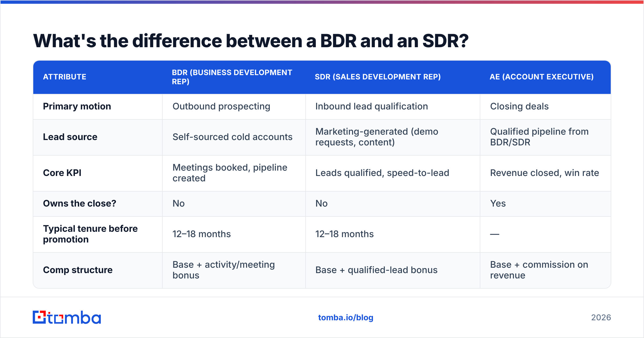Click the 'Lead source' row label

click(70, 137)
